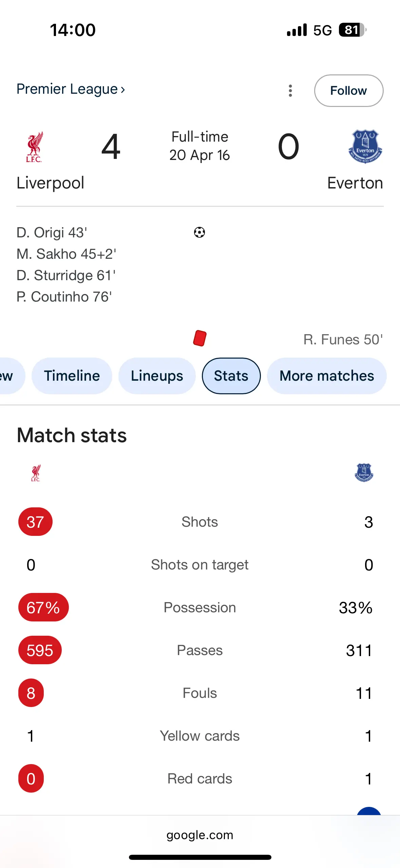Tap the R. Funes 50' red card entry
400x868 pixels.
[x=343, y=340]
